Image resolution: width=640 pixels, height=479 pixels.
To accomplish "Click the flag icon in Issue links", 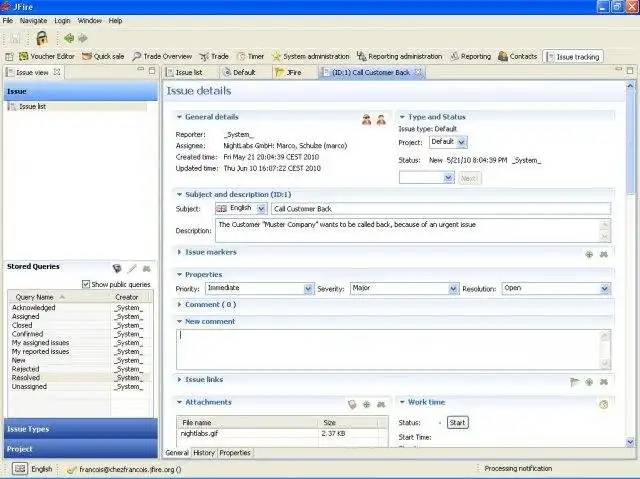I will click(x=574, y=382).
